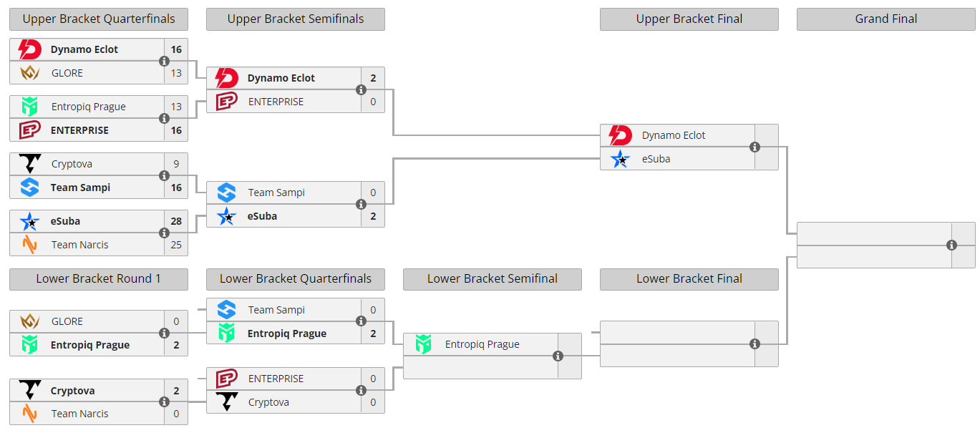This screenshot has width=980, height=438.
Task: Click the Dynamo Eclot vs GLORE info icon
Action: (164, 62)
